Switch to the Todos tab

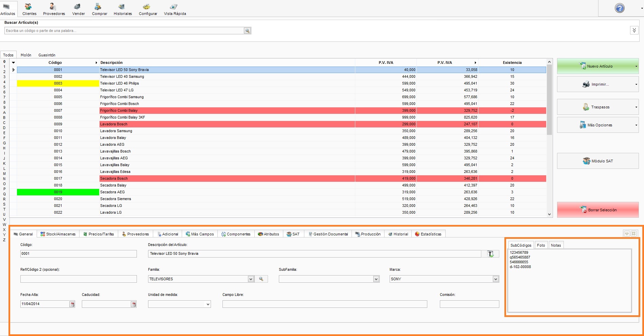[8, 55]
